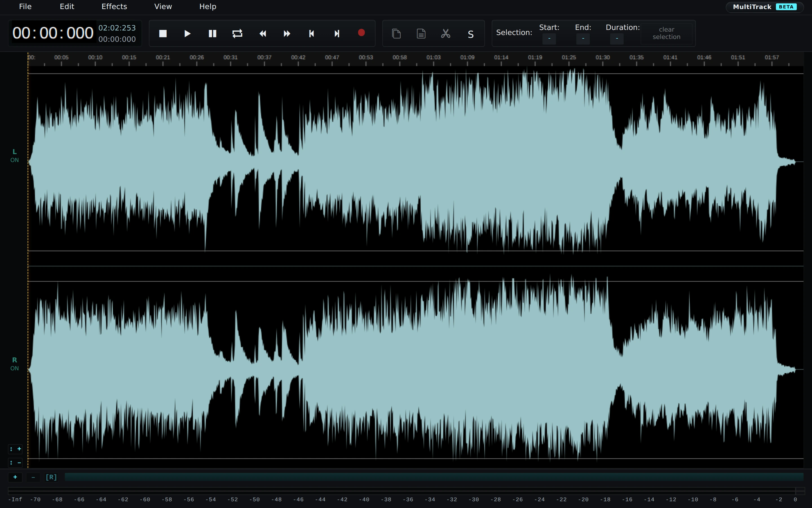Screen dimensions: 812x508
Task: Open the Help menu
Action: click(208, 7)
